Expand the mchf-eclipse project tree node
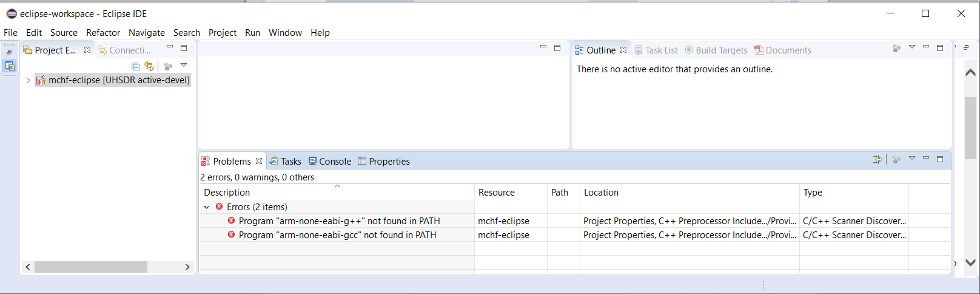The image size is (980, 294). (29, 80)
